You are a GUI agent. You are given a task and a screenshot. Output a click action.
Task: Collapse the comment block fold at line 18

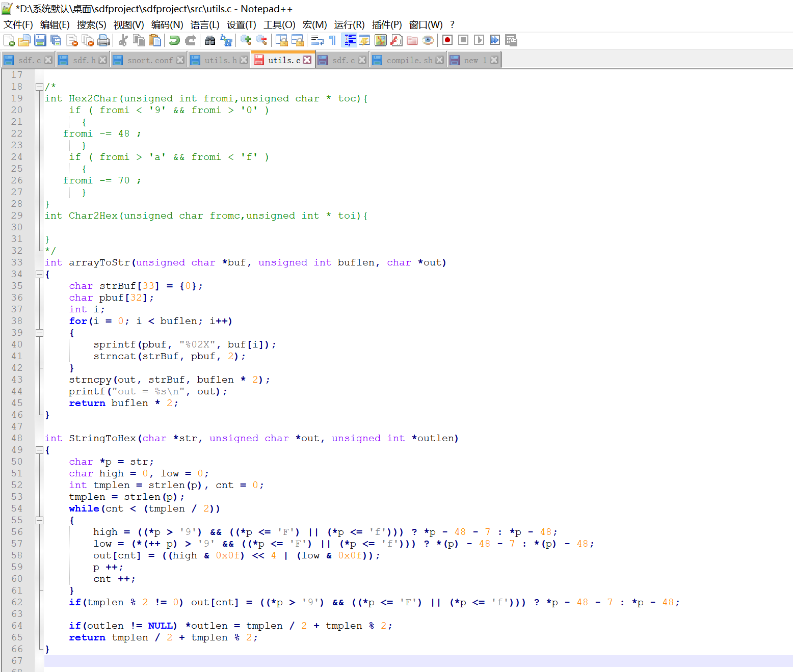39,87
